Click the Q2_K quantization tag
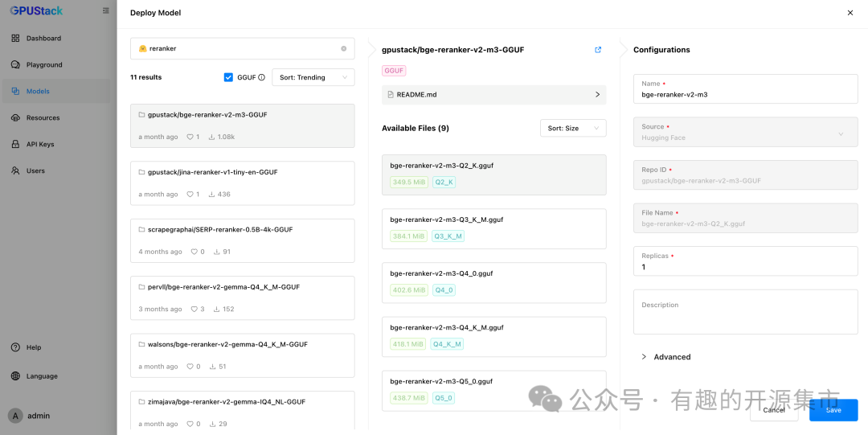The image size is (868, 435). pyautogui.click(x=444, y=183)
